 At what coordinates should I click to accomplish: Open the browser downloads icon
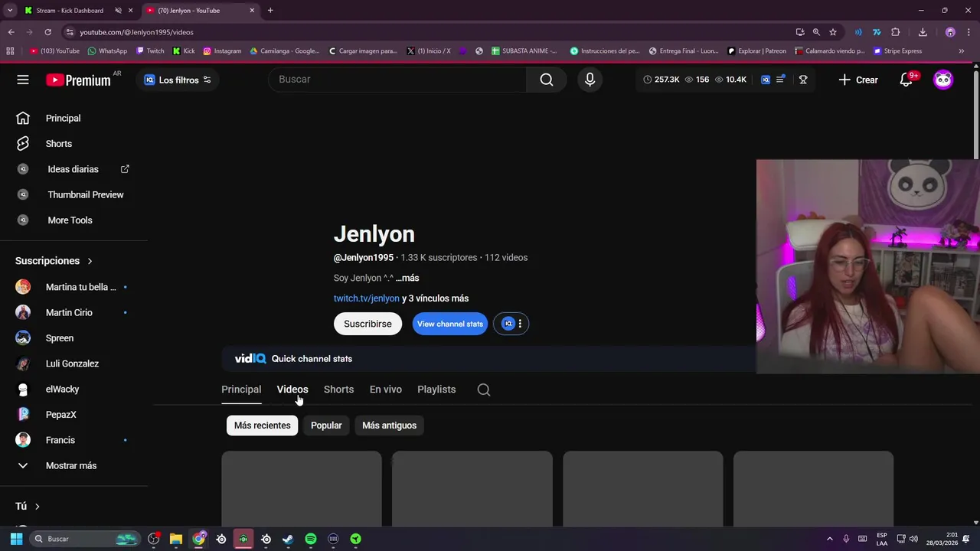[x=923, y=32]
